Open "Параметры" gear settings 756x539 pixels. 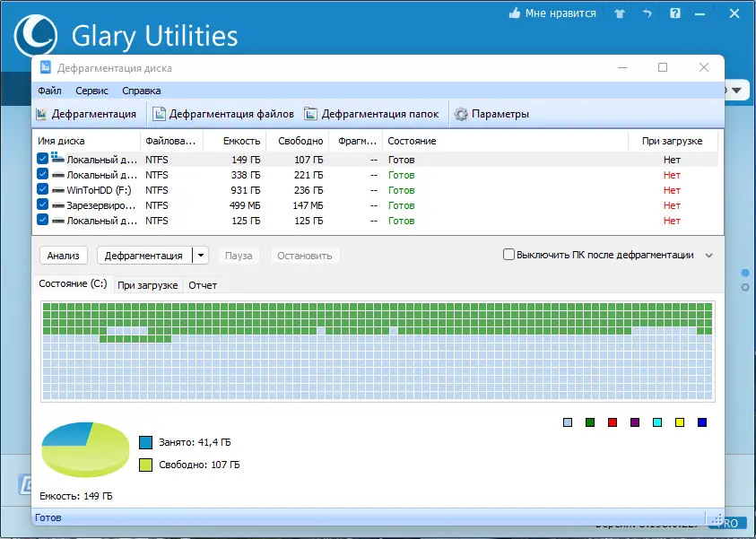(491, 114)
